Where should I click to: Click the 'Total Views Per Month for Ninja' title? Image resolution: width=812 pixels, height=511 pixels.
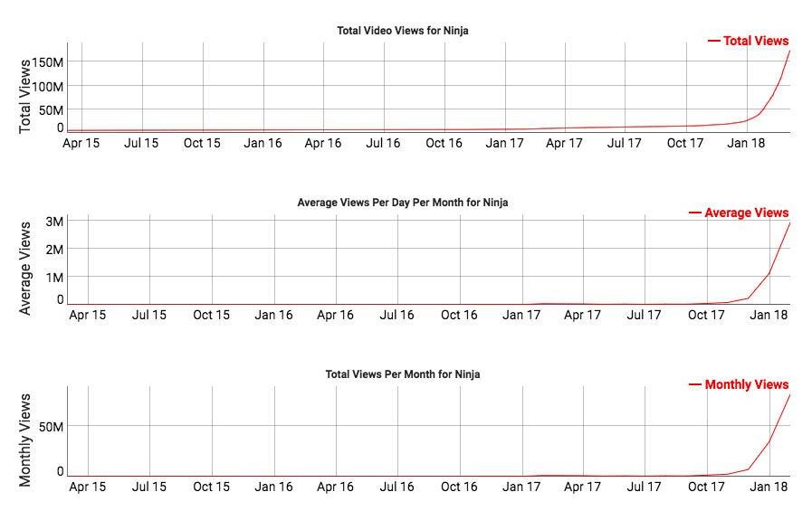403,374
